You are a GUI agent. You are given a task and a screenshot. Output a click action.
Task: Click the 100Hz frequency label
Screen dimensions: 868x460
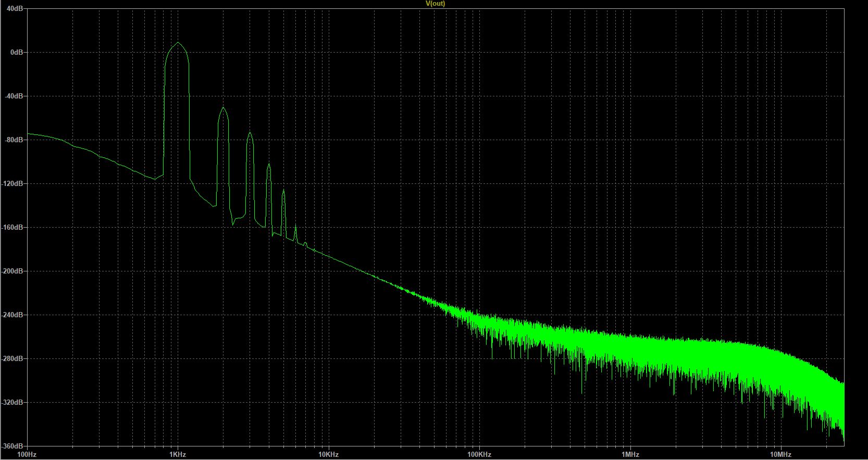[27, 455]
